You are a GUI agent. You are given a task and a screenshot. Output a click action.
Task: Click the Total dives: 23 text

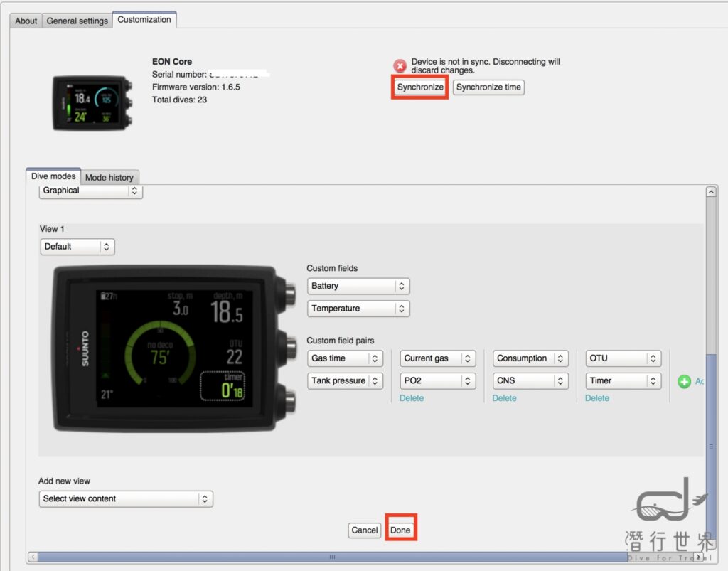click(179, 100)
